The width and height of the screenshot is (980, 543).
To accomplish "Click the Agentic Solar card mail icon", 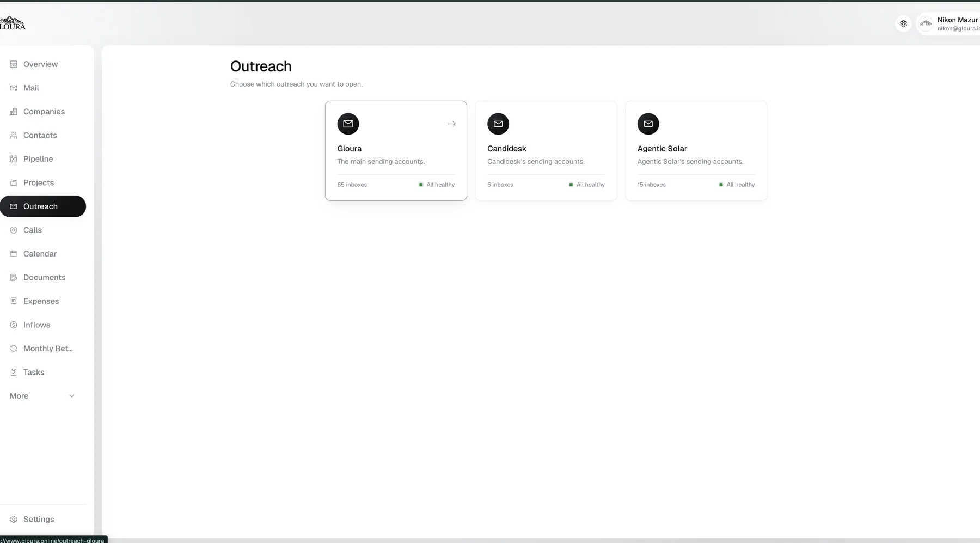I will (x=648, y=124).
